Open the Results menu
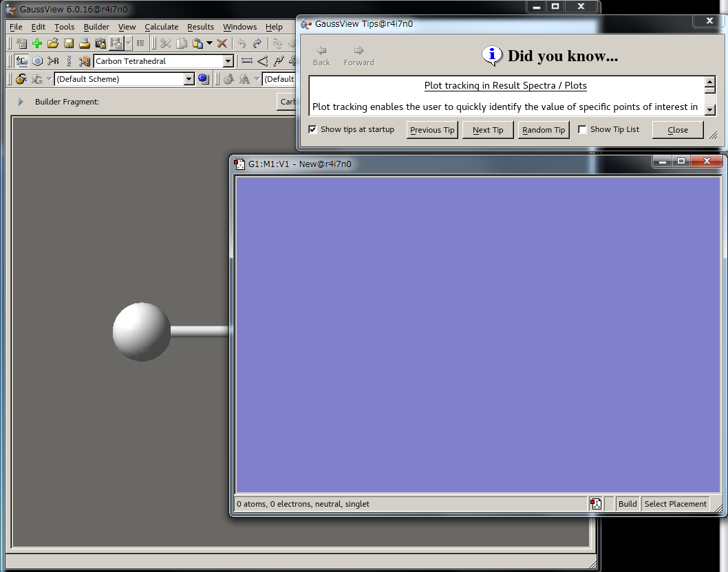The image size is (728, 572). pyautogui.click(x=200, y=27)
